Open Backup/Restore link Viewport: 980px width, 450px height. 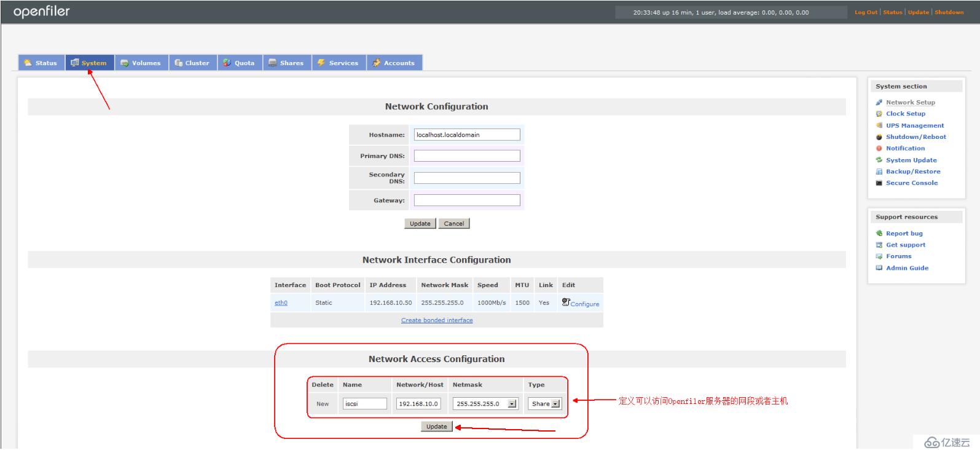(913, 172)
